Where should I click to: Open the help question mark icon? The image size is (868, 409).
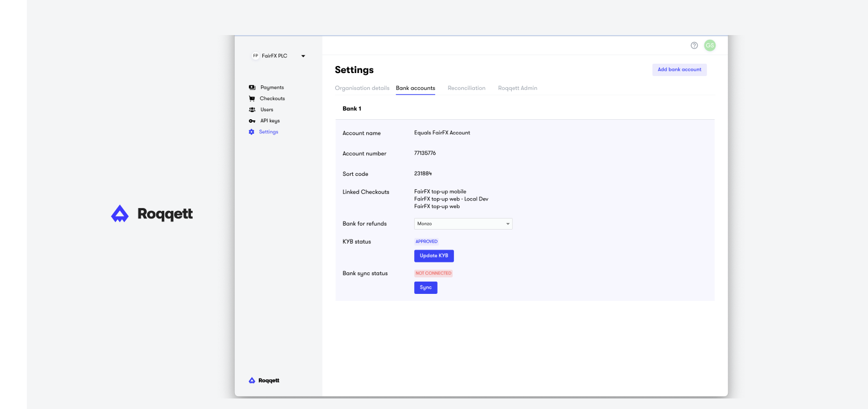695,46
